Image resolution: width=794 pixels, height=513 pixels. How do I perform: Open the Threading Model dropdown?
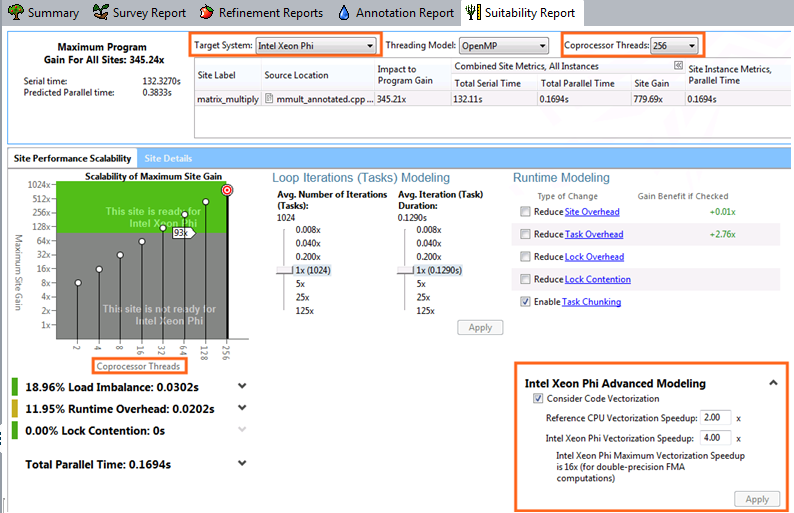click(x=503, y=46)
